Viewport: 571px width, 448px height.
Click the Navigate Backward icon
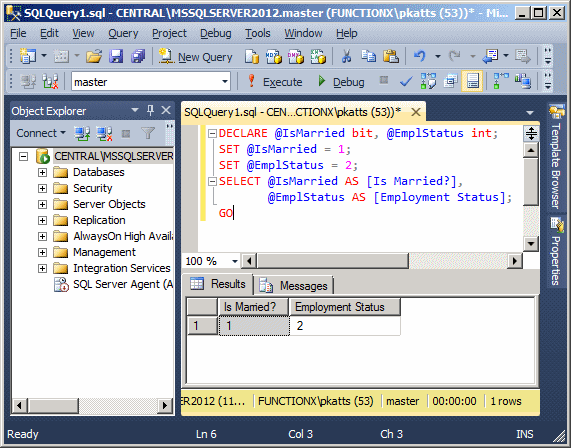coord(490,56)
